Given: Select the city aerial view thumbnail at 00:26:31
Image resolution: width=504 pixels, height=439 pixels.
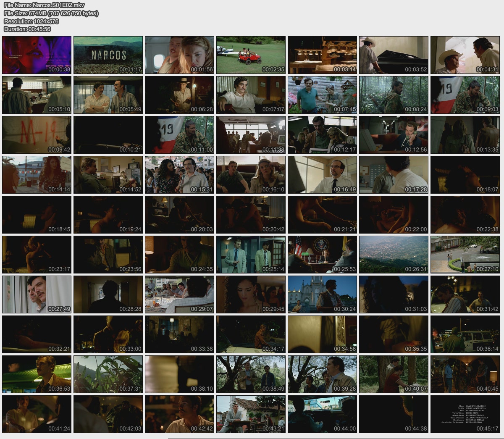Looking at the screenshot, I should [394, 255].
